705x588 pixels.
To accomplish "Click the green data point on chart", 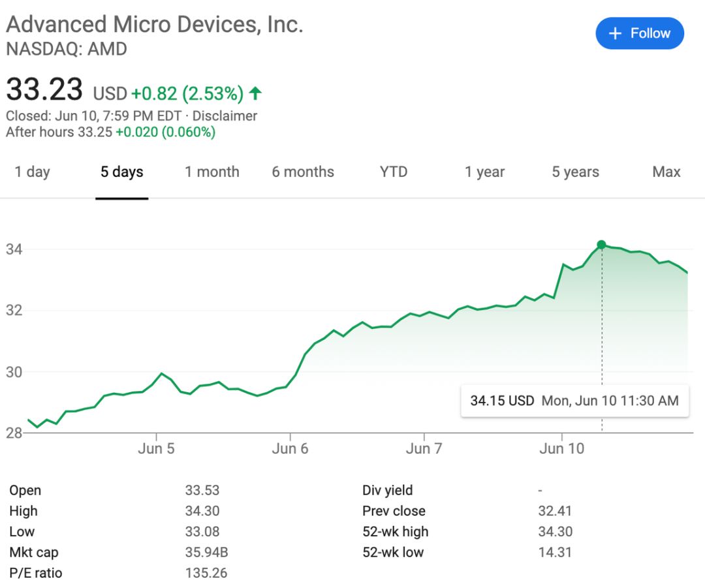I will coord(601,245).
